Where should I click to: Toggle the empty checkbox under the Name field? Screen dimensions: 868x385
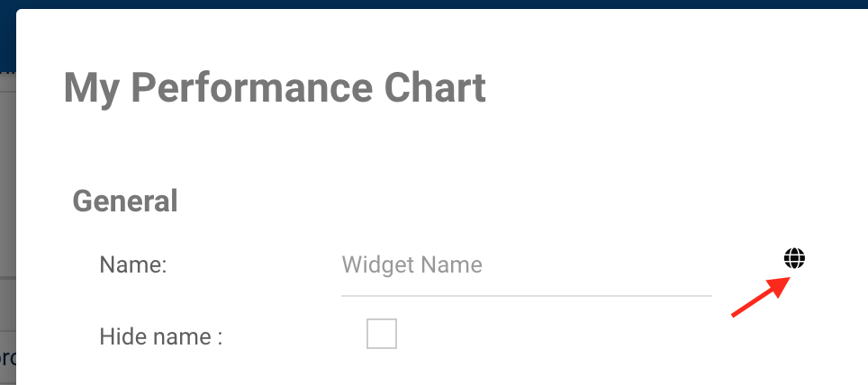[x=382, y=334]
